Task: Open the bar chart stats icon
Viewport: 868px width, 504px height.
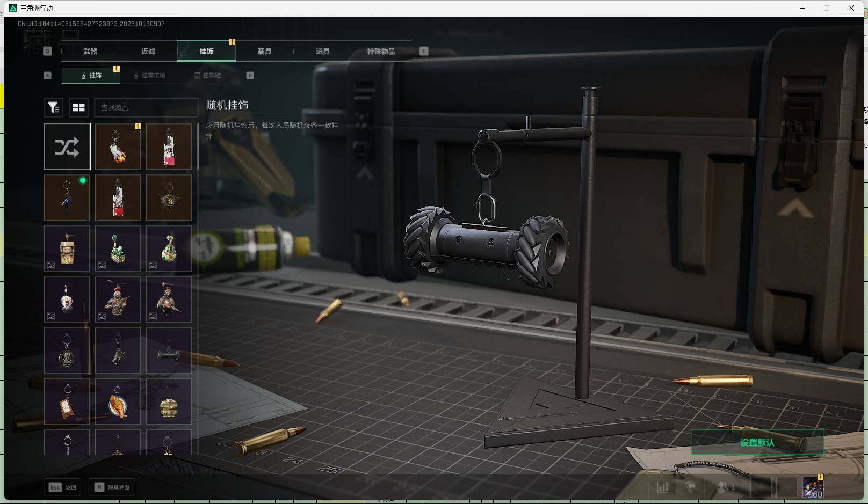Action: pos(663,487)
